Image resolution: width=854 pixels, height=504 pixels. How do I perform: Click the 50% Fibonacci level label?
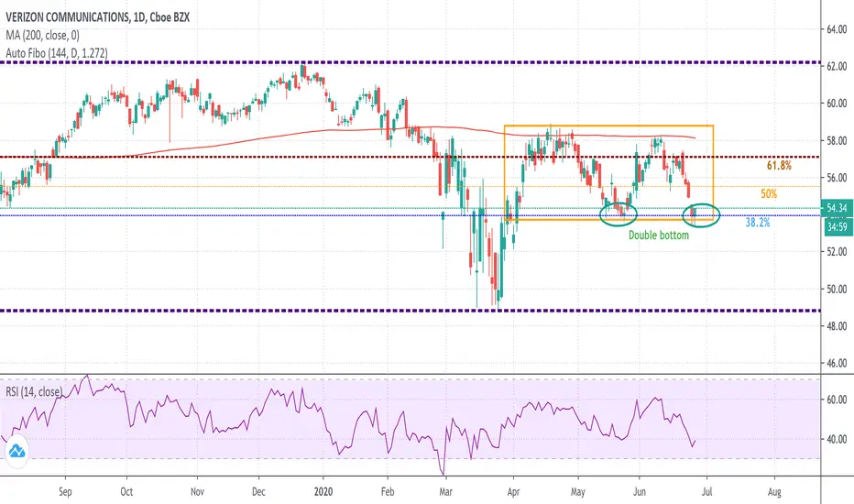pyautogui.click(x=769, y=194)
